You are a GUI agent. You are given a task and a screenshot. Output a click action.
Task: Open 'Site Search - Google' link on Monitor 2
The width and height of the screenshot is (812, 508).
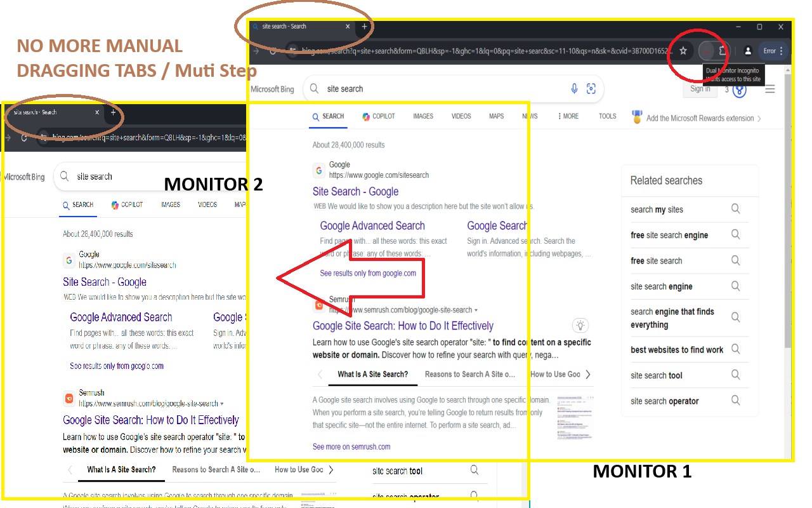tap(105, 282)
